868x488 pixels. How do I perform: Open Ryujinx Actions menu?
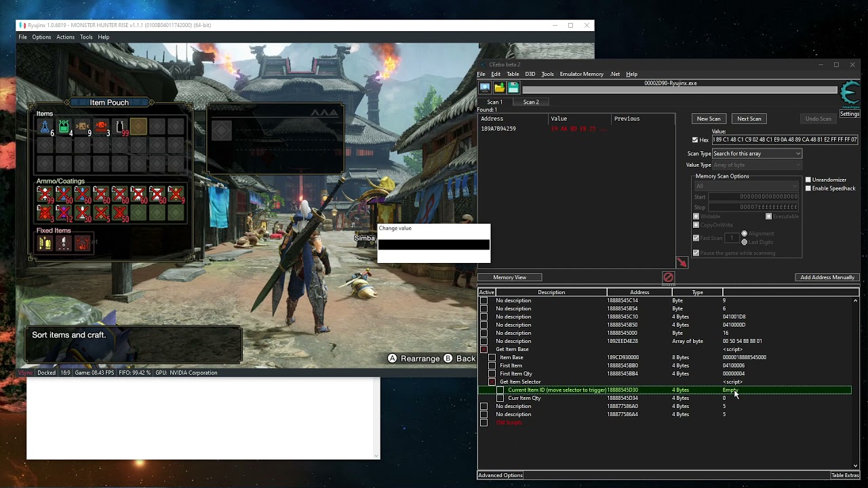point(65,37)
